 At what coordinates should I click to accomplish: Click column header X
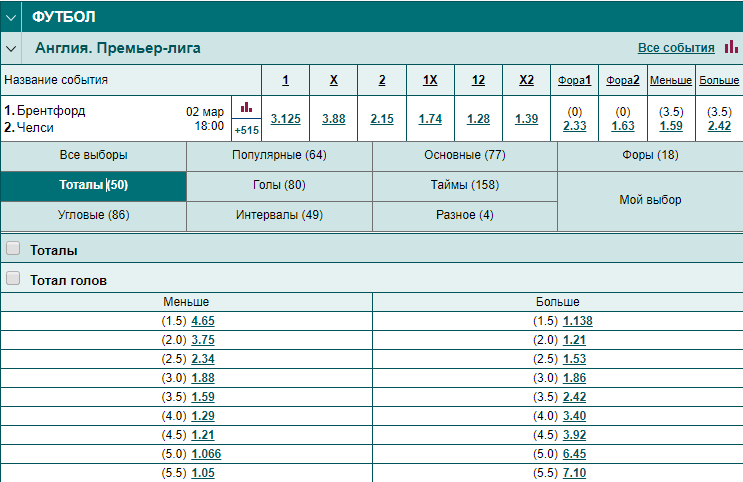tap(334, 80)
